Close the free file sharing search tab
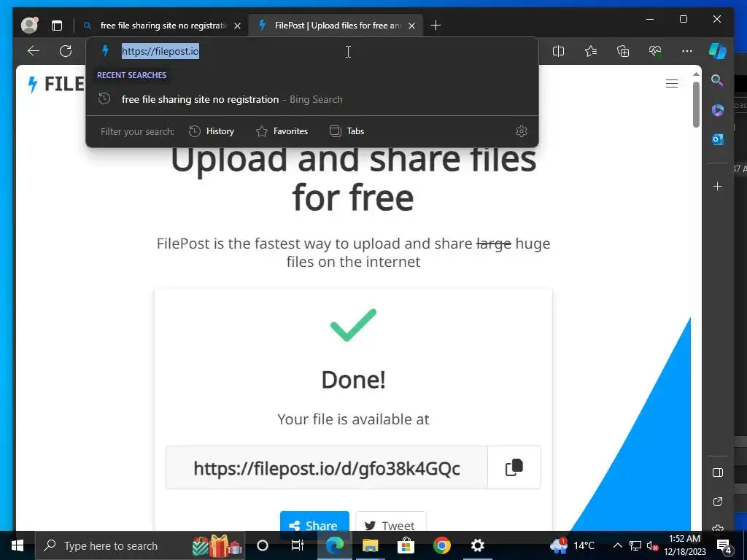Image resolution: width=747 pixels, height=560 pixels. tap(237, 26)
